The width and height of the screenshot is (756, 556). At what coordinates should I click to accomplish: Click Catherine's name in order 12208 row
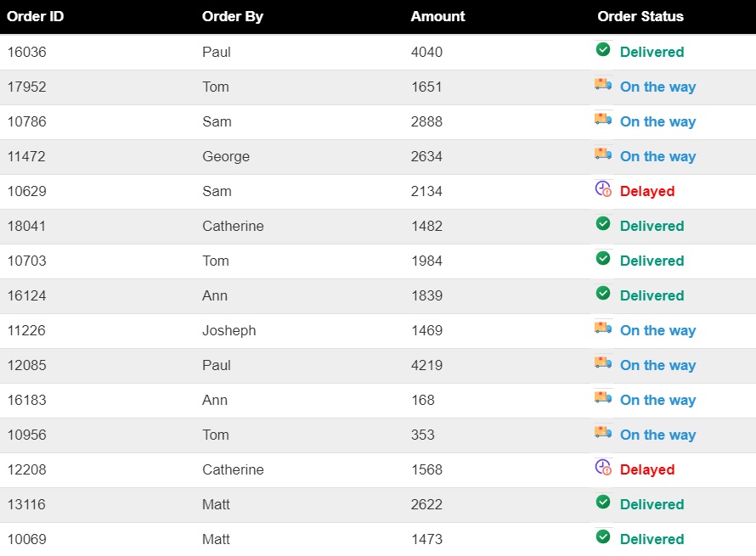(x=233, y=469)
